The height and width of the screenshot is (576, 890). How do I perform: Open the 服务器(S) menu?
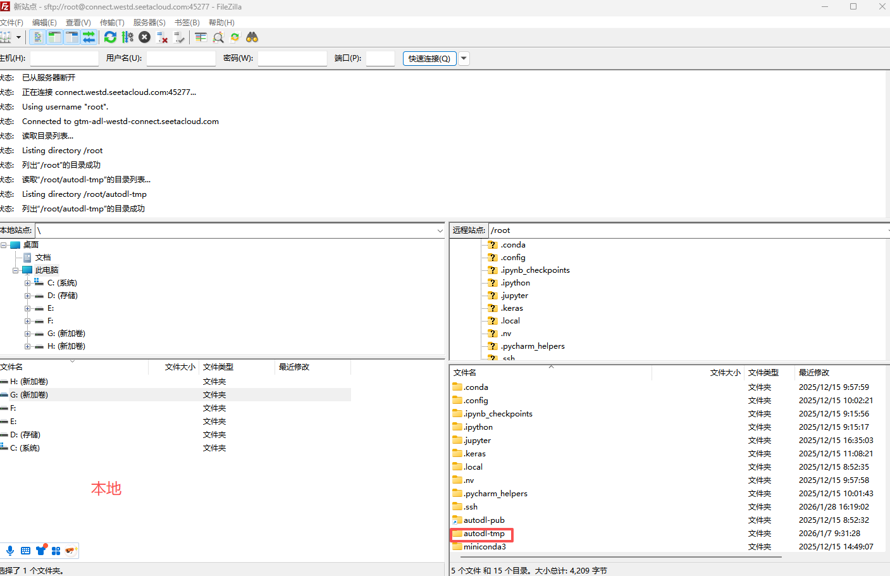tap(149, 23)
